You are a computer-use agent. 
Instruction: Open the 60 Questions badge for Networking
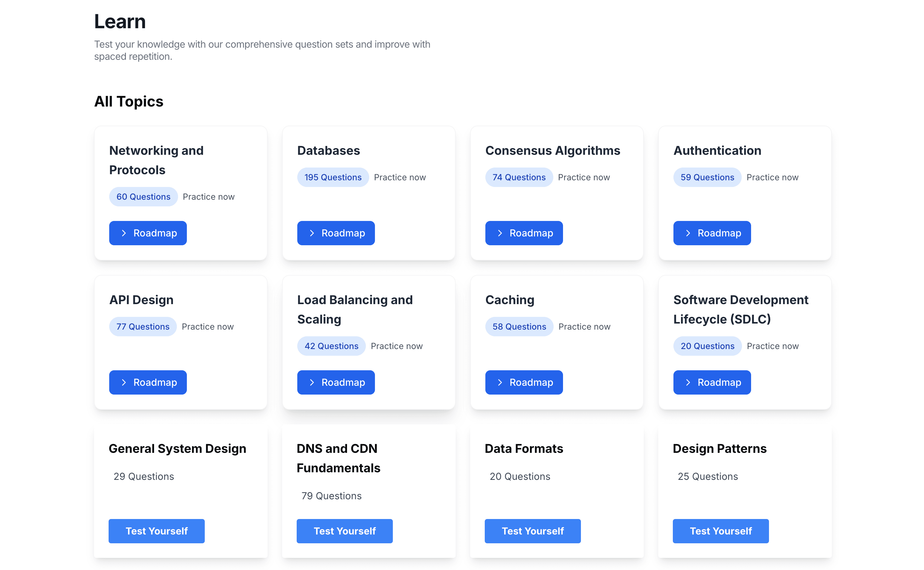pos(143,197)
